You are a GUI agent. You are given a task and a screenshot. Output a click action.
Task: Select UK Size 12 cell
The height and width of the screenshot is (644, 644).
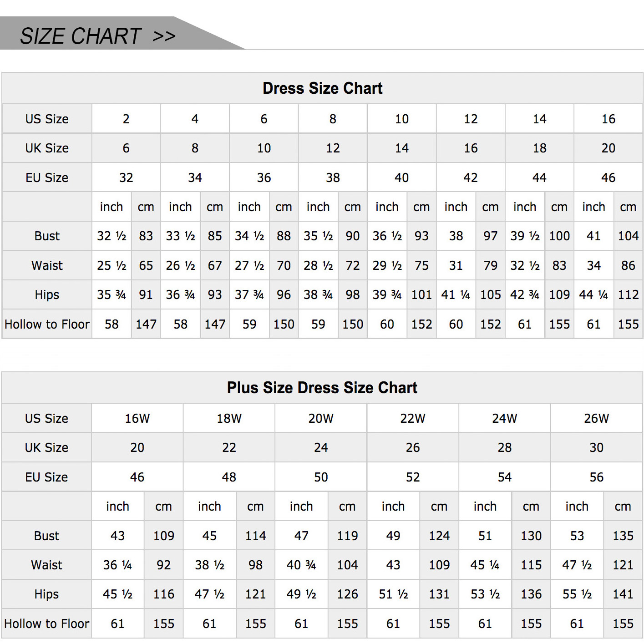333,148
